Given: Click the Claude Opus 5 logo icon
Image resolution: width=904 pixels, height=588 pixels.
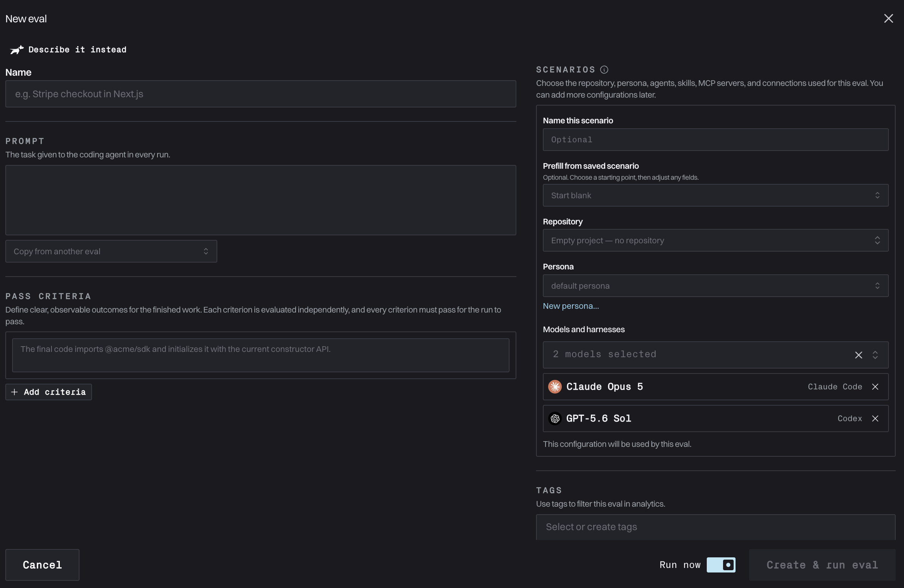Looking at the screenshot, I should click(555, 387).
